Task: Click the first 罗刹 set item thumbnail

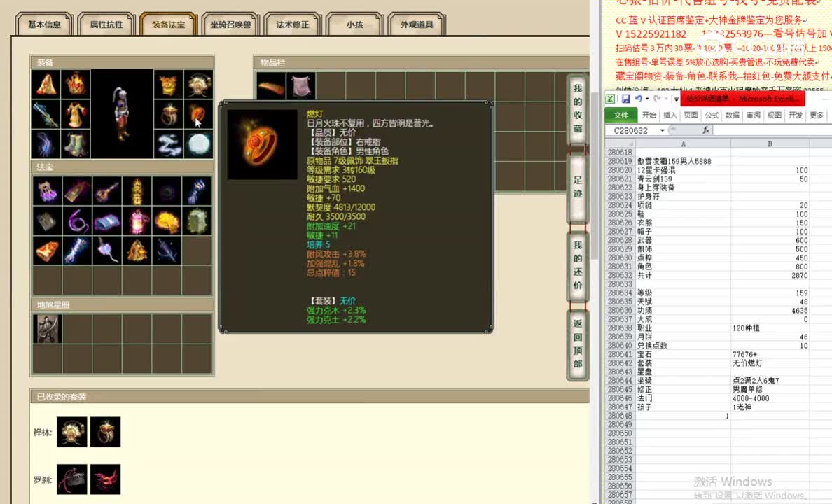Action: 71,479
